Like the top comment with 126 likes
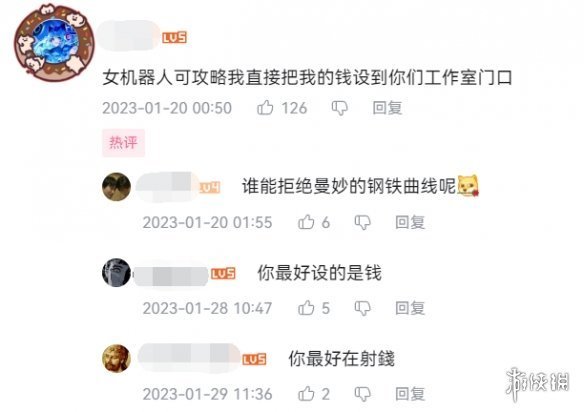The height and width of the screenshot is (412, 584). click(x=265, y=108)
